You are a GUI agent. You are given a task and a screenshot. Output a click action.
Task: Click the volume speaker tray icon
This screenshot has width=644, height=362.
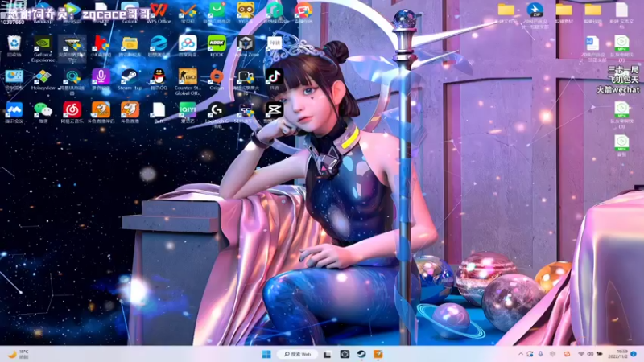[590, 354]
